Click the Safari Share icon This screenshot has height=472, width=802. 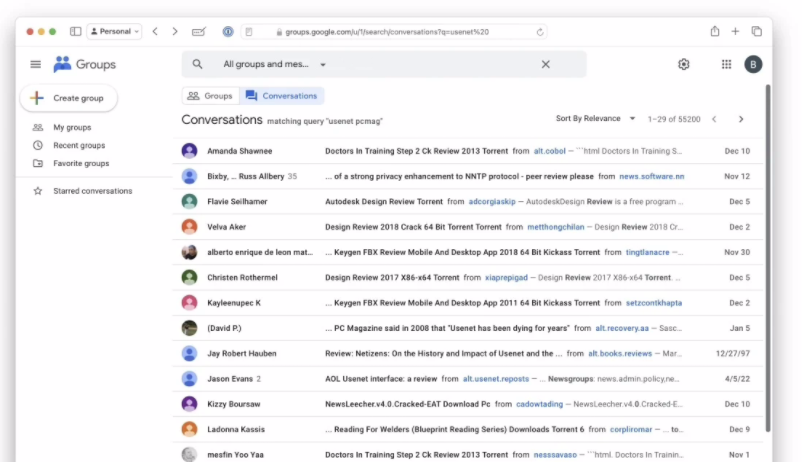[715, 31]
